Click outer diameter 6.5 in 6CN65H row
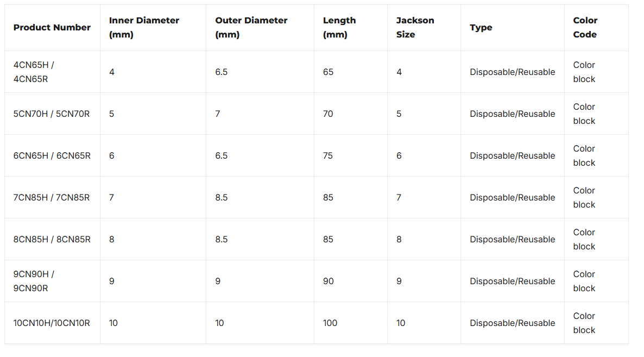The width and height of the screenshot is (644, 357). coord(222,156)
